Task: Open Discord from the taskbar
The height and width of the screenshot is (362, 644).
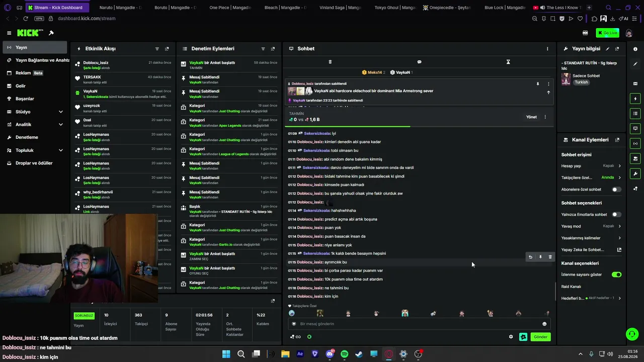Action: click(x=330, y=354)
